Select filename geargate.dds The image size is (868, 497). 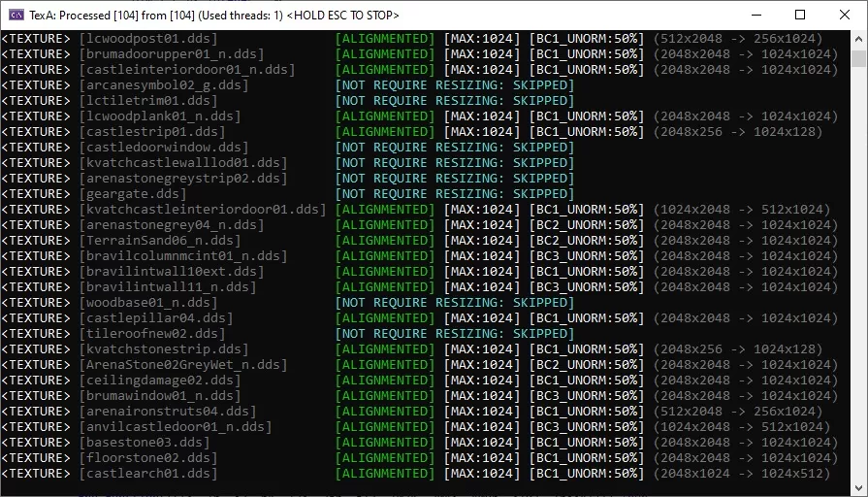point(133,194)
